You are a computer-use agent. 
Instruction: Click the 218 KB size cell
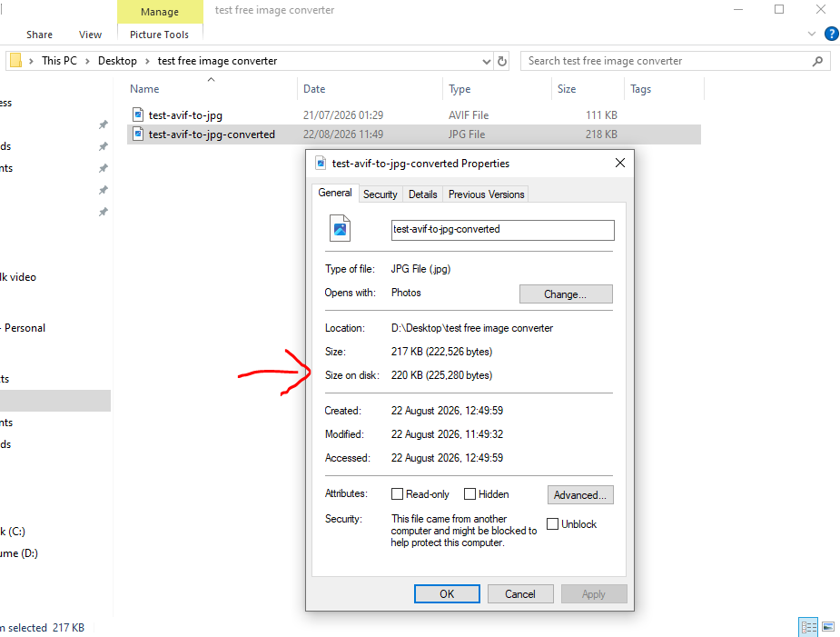click(601, 134)
